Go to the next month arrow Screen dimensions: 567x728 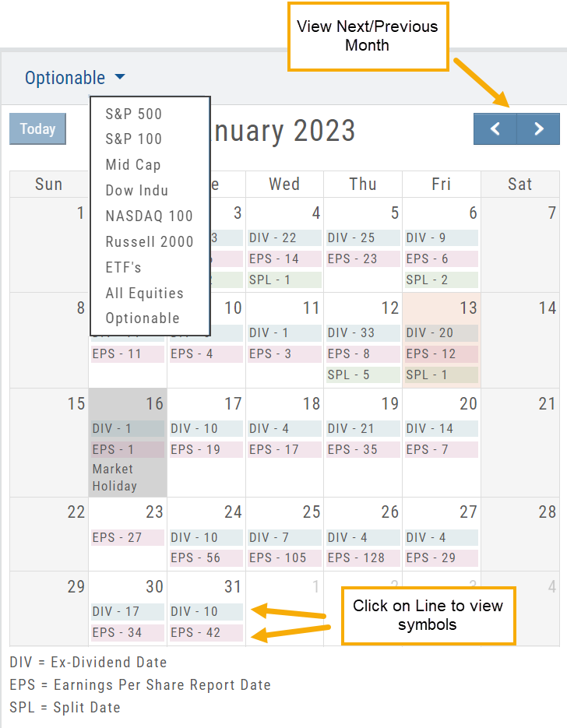tap(538, 129)
